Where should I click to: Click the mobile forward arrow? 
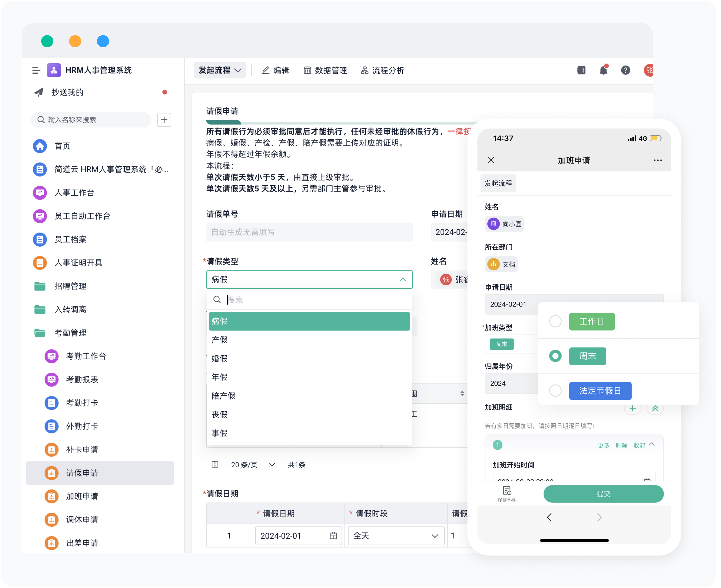(x=599, y=517)
